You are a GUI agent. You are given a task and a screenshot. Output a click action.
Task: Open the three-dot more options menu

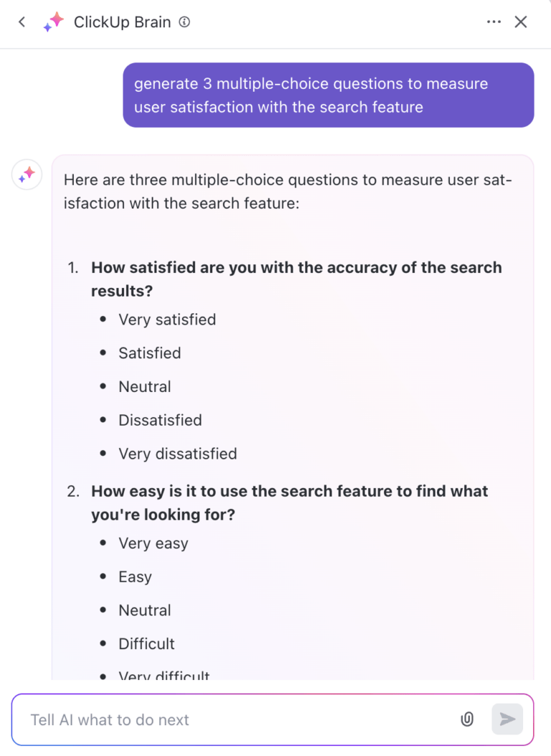pos(494,22)
